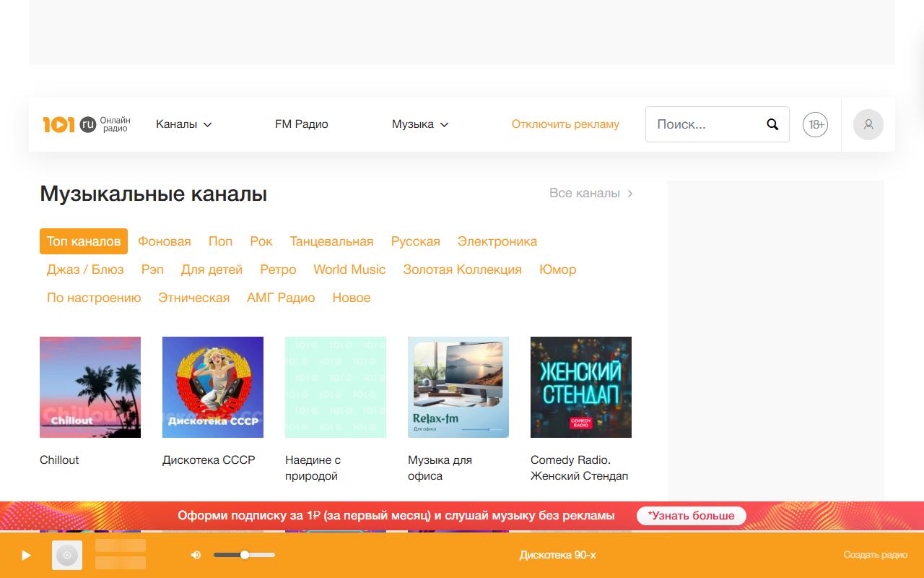Open the user profile avatar

tap(868, 124)
